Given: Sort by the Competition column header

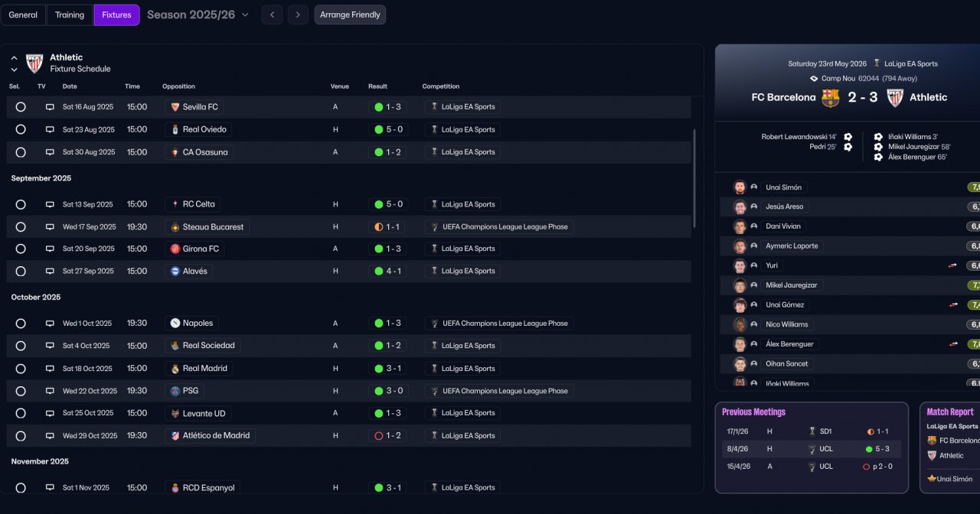Looking at the screenshot, I should (x=441, y=86).
